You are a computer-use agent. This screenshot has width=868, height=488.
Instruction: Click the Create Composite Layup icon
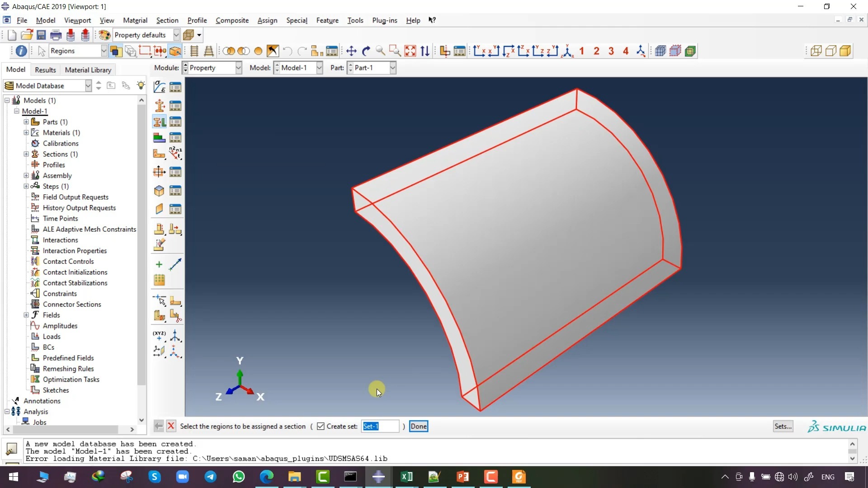pyautogui.click(x=159, y=137)
